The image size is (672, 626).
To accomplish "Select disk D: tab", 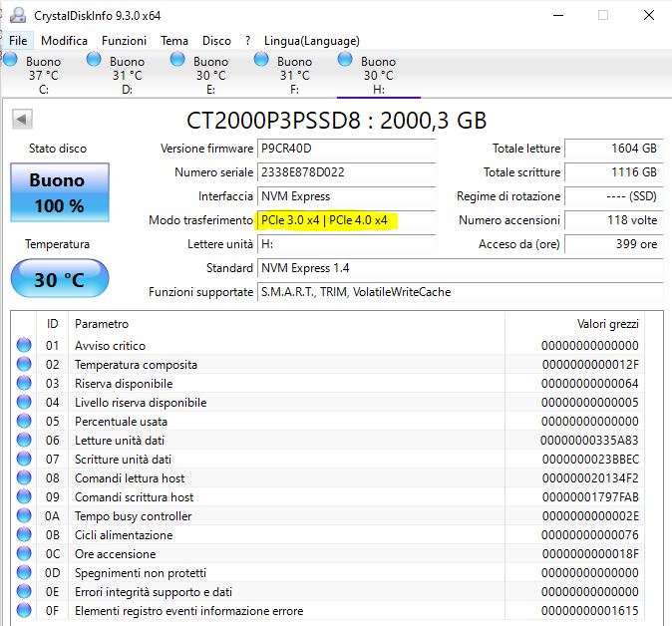I will [x=127, y=75].
